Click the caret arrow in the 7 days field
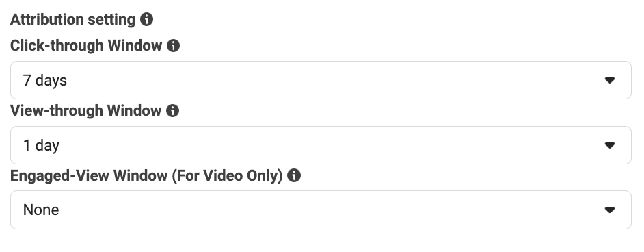The image size is (644, 252). pyautogui.click(x=610, y=81)
